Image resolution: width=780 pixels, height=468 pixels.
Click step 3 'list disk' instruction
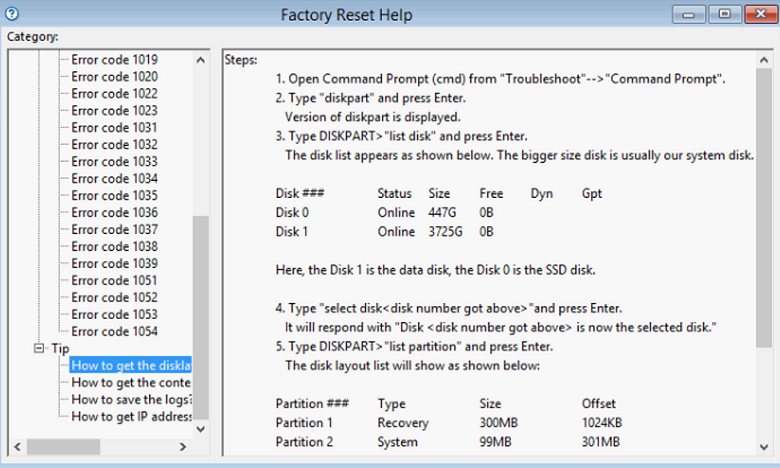click(401, 136)
